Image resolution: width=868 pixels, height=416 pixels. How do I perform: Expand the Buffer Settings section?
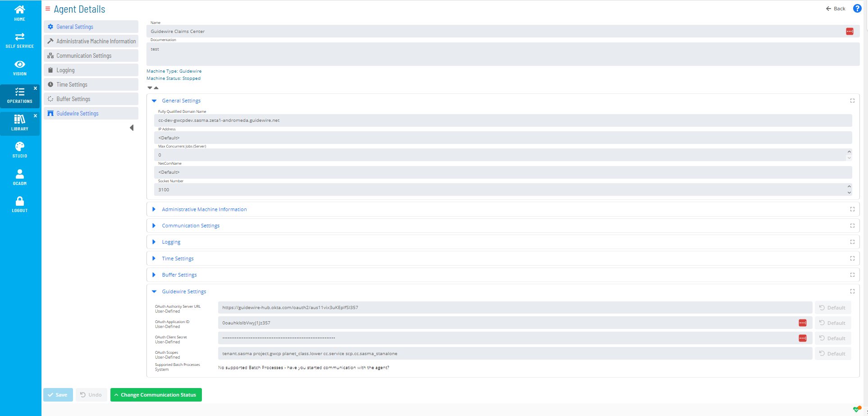pos(154,275)
